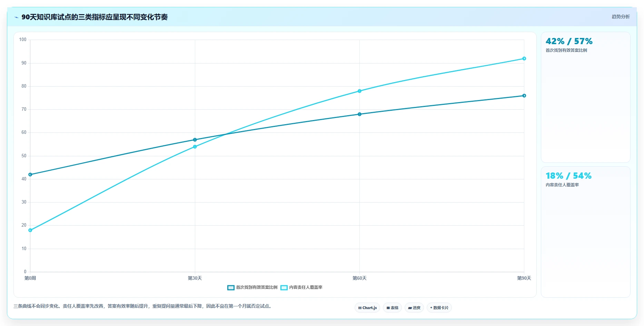Click dark-teal data point at 第60天 (68)
644x326 pixels.
tap(359, 114)
